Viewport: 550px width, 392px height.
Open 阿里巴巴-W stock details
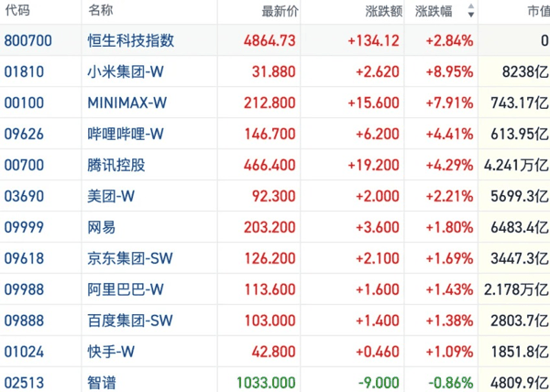click(126, 289)
